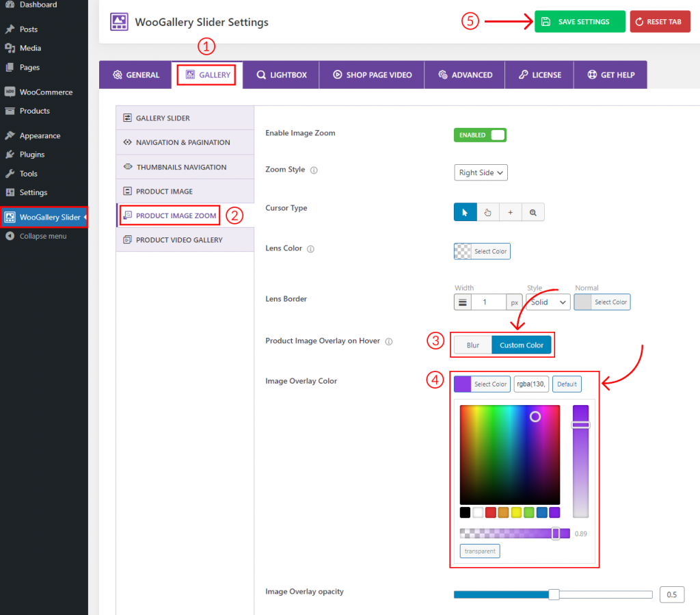Open the Thumbnails Navigation section
Screen dimensions: 700x615
pyautogui.click(x=185, y=167)
